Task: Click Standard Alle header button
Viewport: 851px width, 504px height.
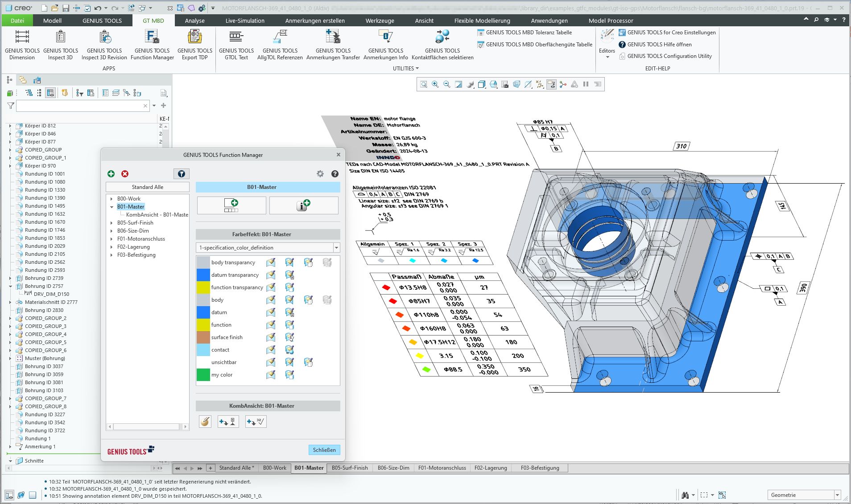Action: tap(148, 187)
